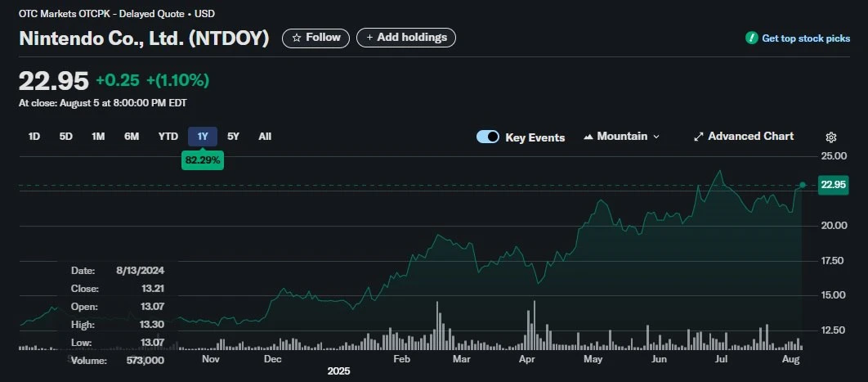The height and width of the screenshot is (382, 868).
Task: Click the green endpoint dot on the price line
Action: coord(803,185)
